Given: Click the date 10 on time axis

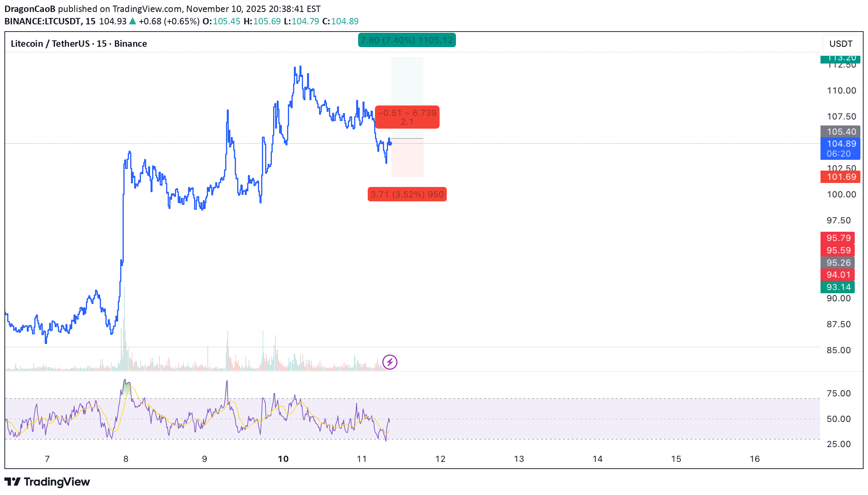Looking at the screenshot, I should click(283, 459).
